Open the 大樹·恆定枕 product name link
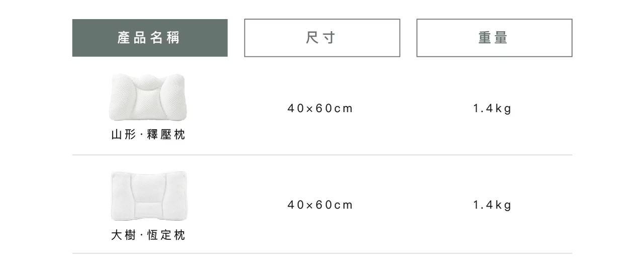 click(148, 235)
